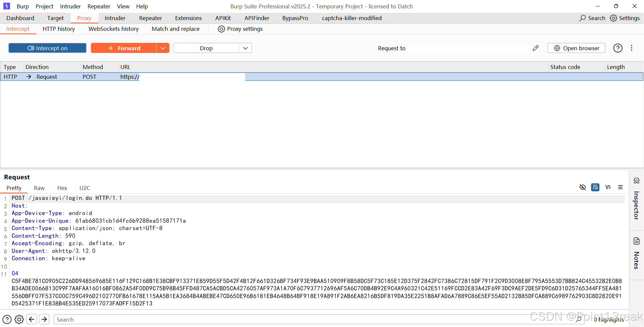
Task: Open Intercept three-dot options menu
Action: [x=632, y=48]
